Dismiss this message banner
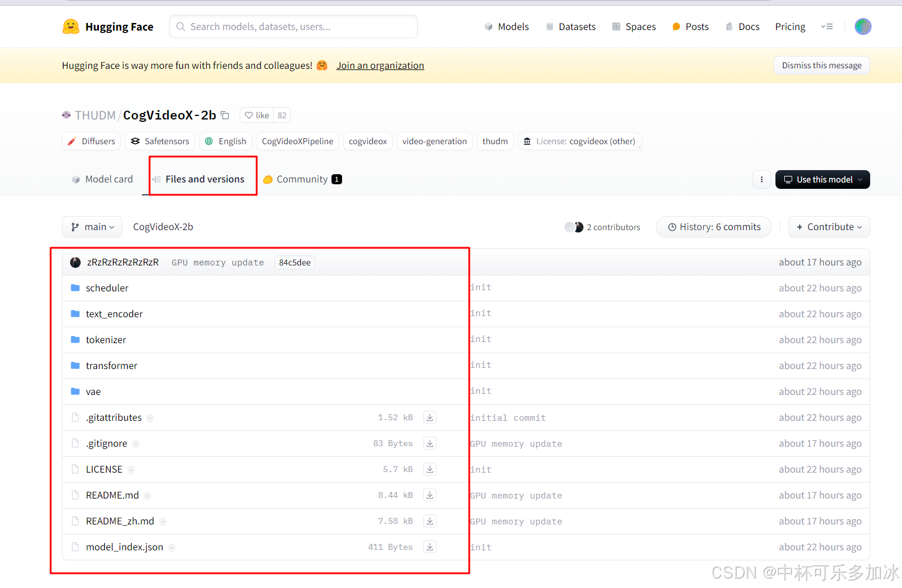Screen dimensions: 902x588 [822, 65]
